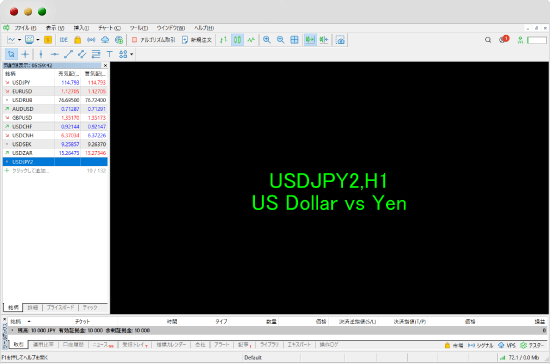Choose the text label tool

click(109, 54)
